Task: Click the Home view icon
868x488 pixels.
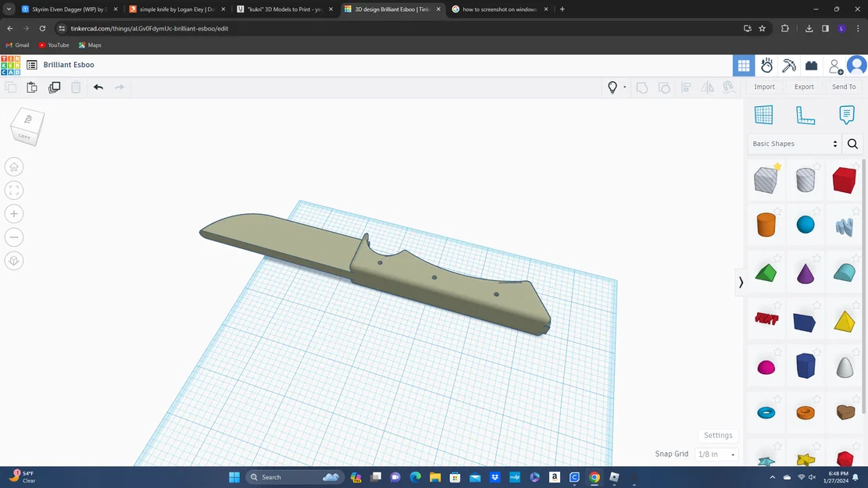Action: pos(14,166)
